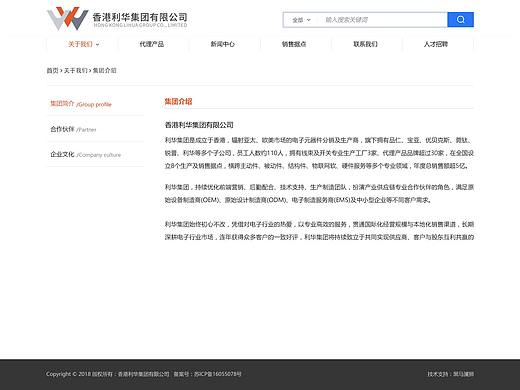Click the 关于我们 breadcrumb link
This screenshot has height=390, width=520.
click(76, 70)
